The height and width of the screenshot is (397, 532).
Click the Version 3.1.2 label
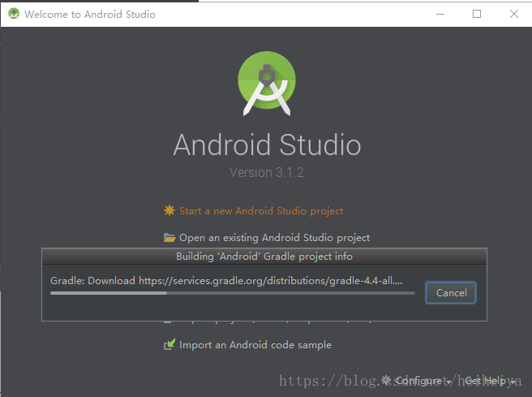267,172
